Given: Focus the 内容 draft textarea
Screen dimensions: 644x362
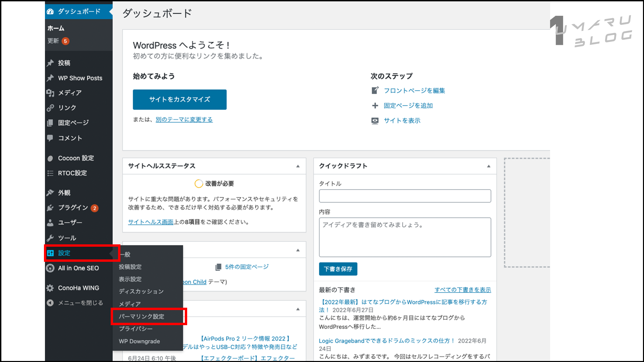Looking at the screenshot, I should pyautogui.click(x=405, y=237).
